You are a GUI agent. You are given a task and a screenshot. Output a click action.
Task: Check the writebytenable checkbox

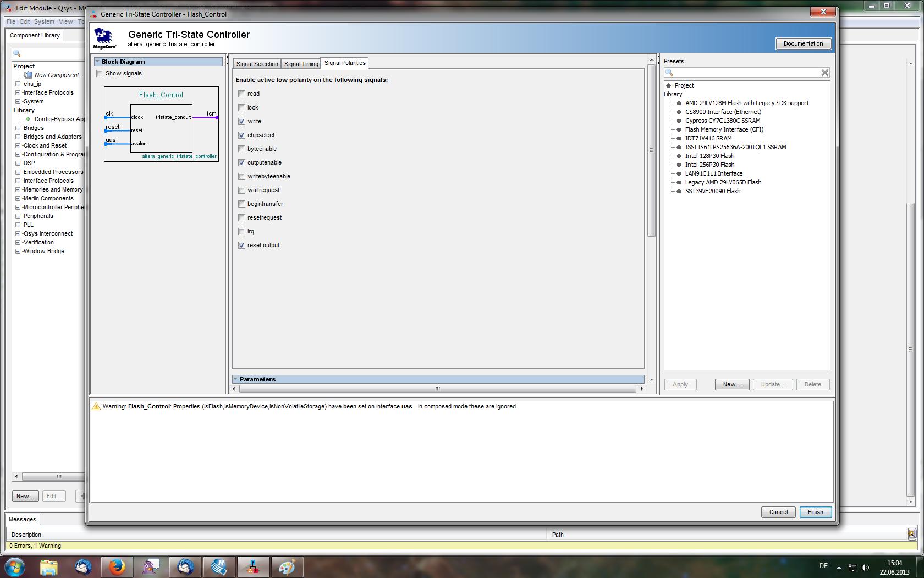(x=241, y=176)
